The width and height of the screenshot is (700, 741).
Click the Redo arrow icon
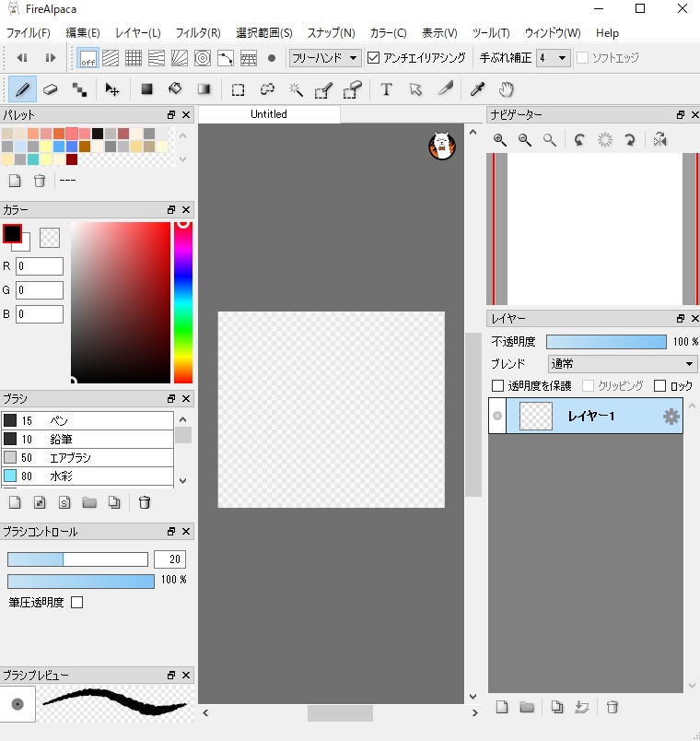point(50,58)
